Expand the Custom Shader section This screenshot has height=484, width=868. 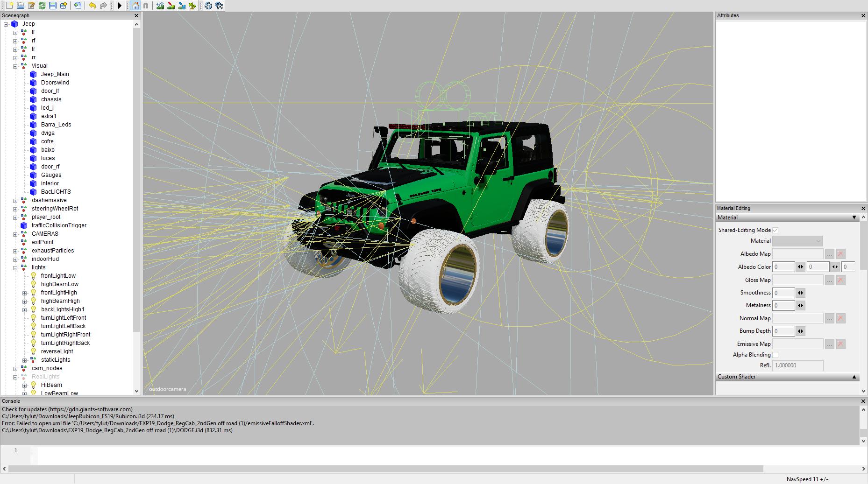point(854,377)
